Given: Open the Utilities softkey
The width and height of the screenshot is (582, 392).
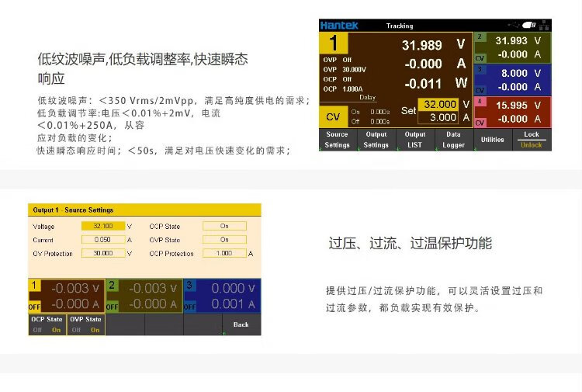Looking at the screenshot, I should (493, 140).
